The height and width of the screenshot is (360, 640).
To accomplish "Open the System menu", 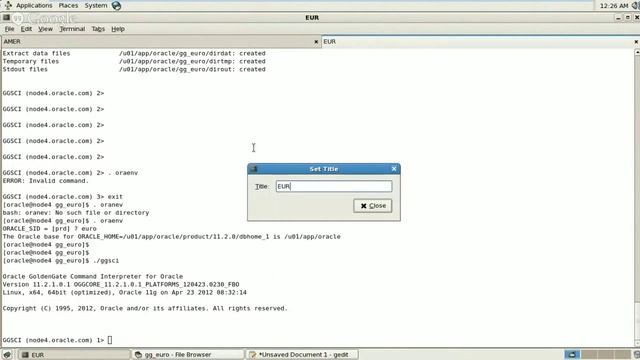I will point(96,5).
